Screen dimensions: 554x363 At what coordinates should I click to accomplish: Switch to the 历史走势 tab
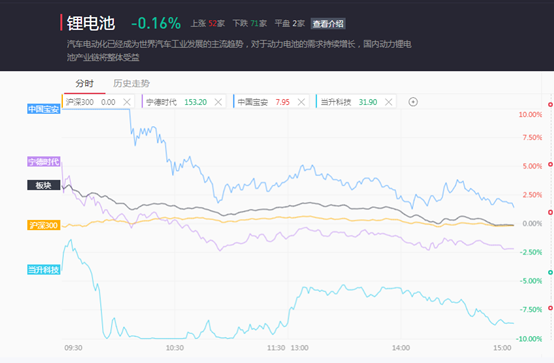tap(131, 84)
